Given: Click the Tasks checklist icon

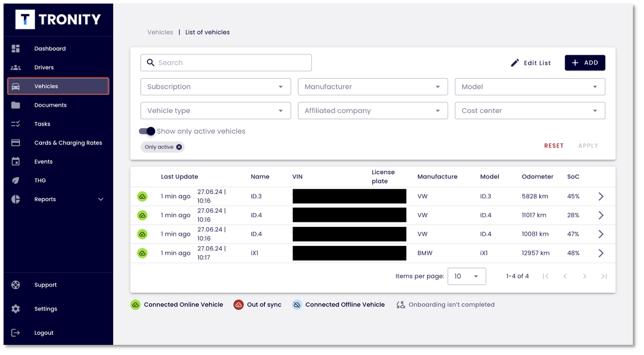Looking at the screenshot, I should [x=16, y=124].
